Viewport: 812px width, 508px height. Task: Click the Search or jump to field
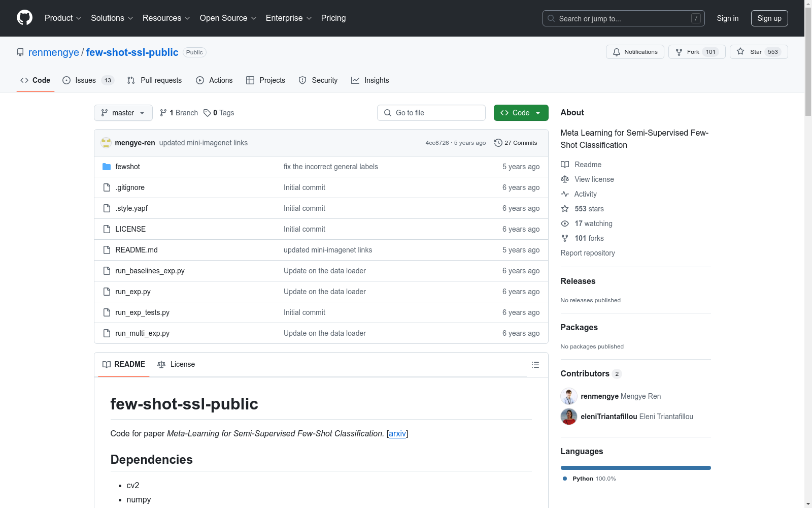pyautogui.click(x=624, y=18)
